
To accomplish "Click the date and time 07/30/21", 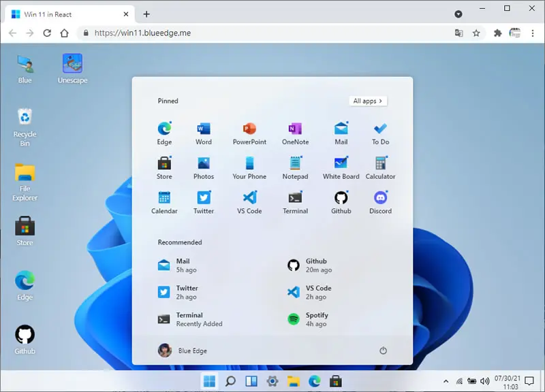I will point(508,382).
